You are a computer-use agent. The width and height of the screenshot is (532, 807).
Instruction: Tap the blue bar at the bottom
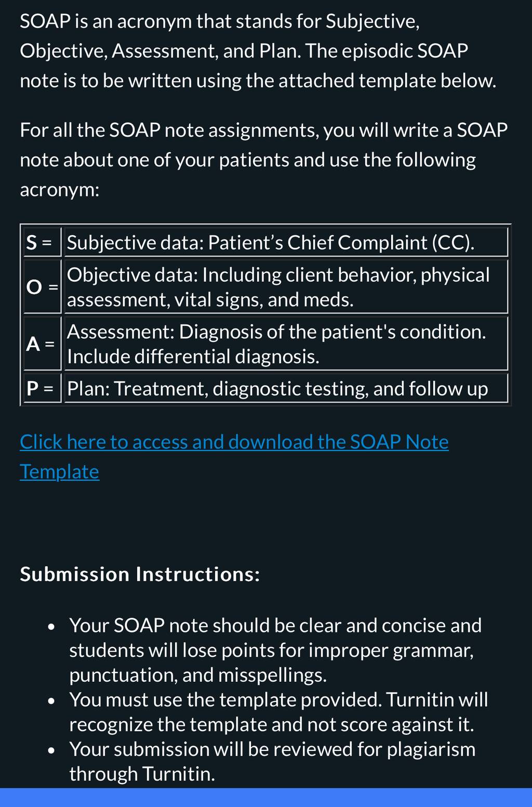266,798
